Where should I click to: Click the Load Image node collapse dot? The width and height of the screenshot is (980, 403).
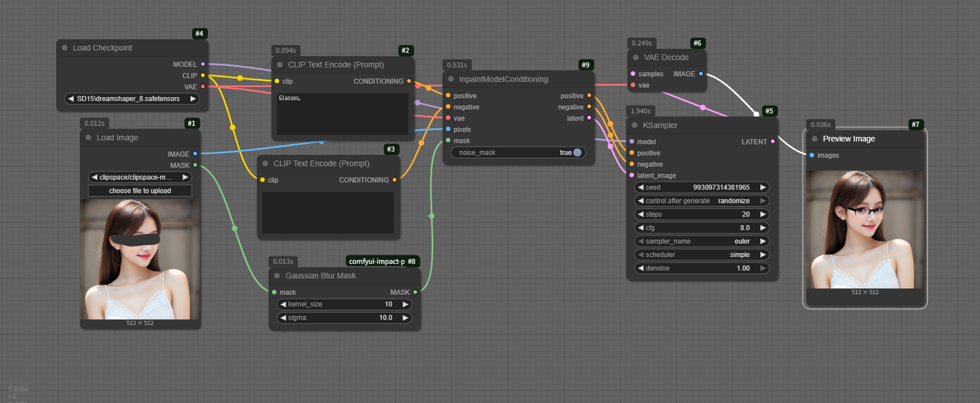click(x=88, y=138)
